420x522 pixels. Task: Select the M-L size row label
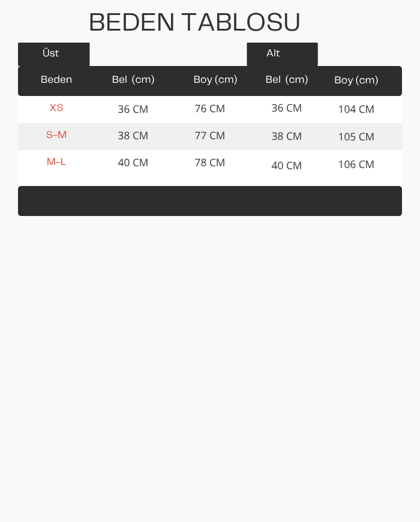click(56, 162)
